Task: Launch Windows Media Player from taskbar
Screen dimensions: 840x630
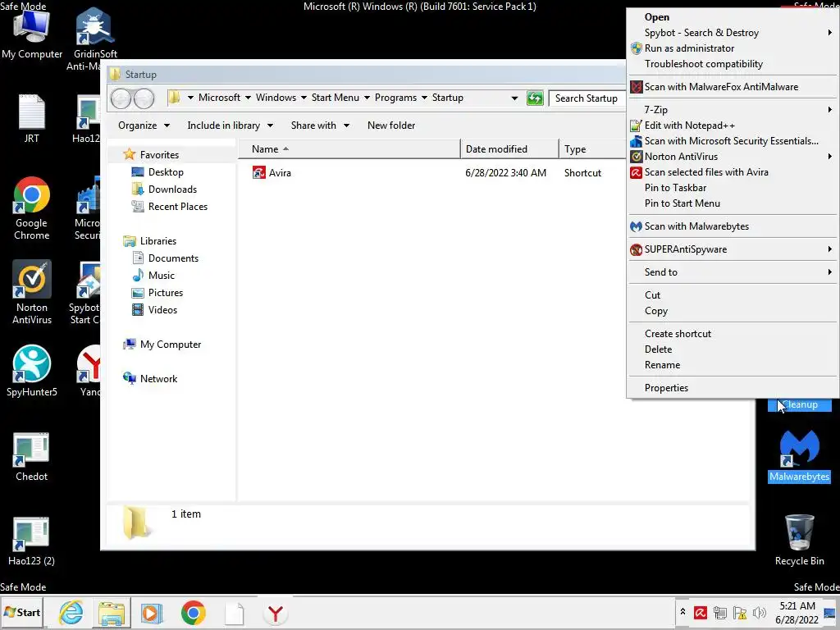Action: point(152,612)
